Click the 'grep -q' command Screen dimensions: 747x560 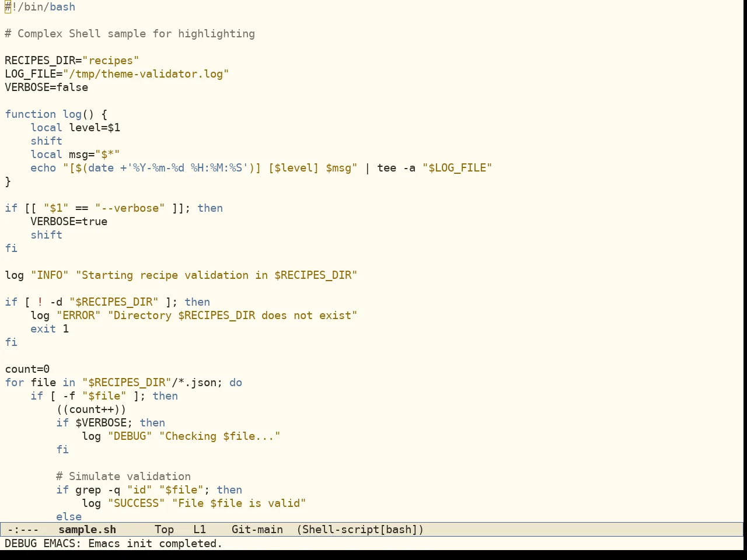point(97,490)
